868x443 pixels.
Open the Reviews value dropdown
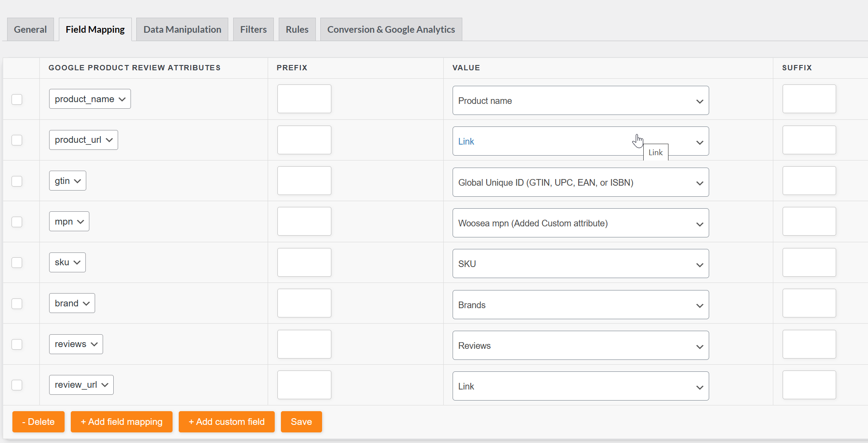pyautogui.click(x=580, y=346)
